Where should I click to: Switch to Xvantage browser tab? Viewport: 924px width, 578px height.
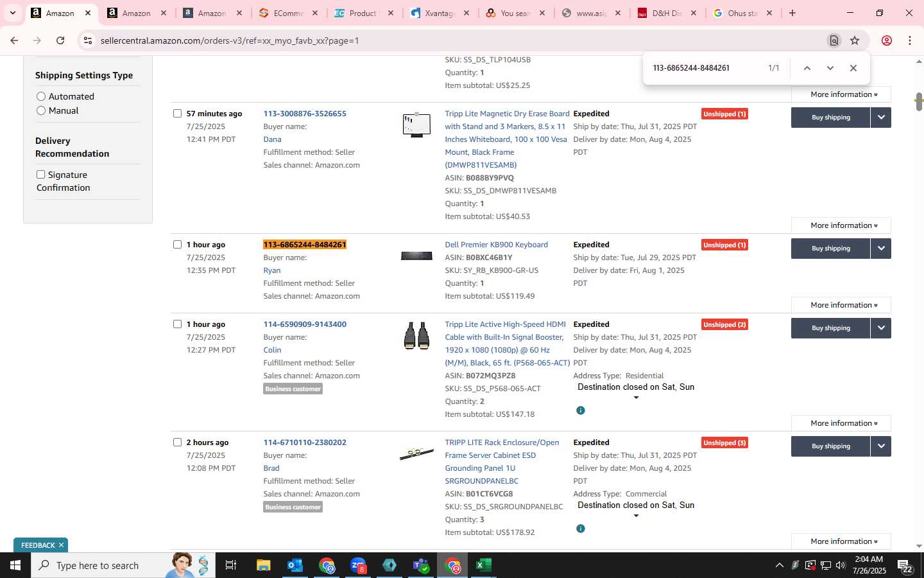[x=440, y=13]
